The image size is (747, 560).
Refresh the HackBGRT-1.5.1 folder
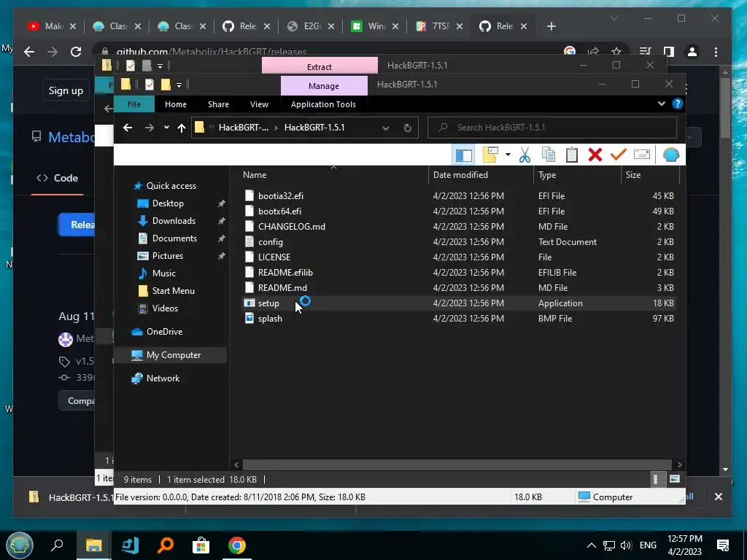(407, 128)
